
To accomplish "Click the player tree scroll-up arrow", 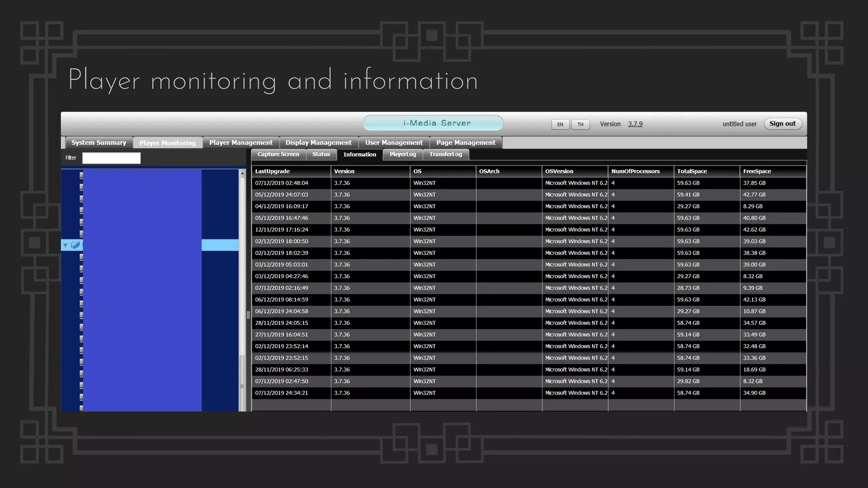I will pos(242,173).
